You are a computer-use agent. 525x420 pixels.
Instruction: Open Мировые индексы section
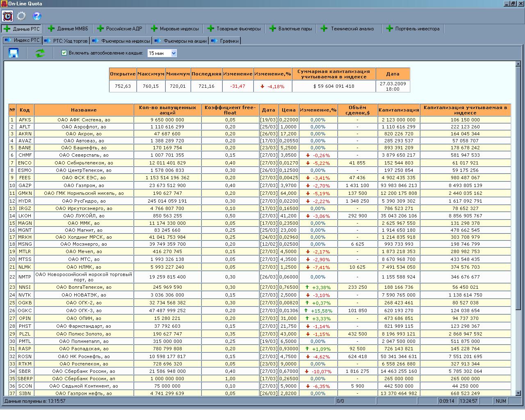pyautogui.click(x=175, y=29)
